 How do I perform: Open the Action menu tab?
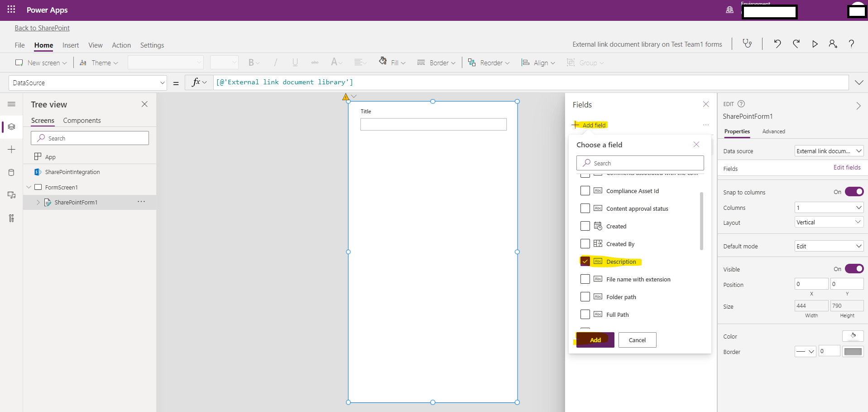coord(121,45)
